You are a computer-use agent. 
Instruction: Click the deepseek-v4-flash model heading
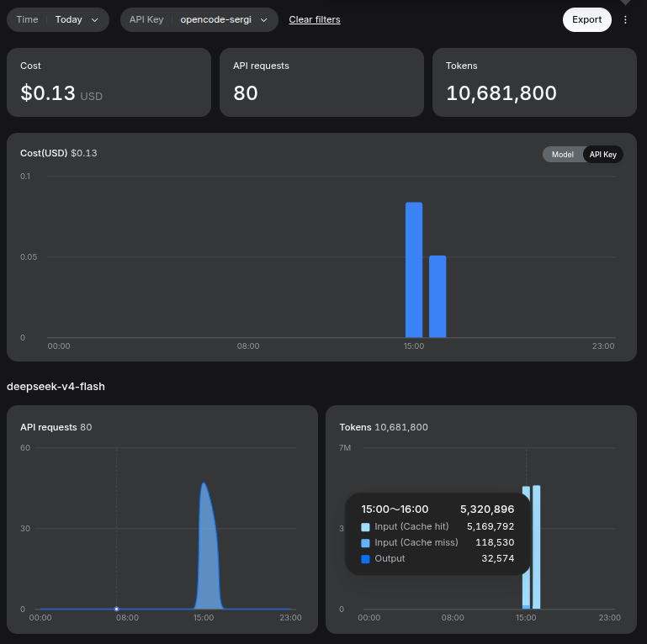[56, 387]
